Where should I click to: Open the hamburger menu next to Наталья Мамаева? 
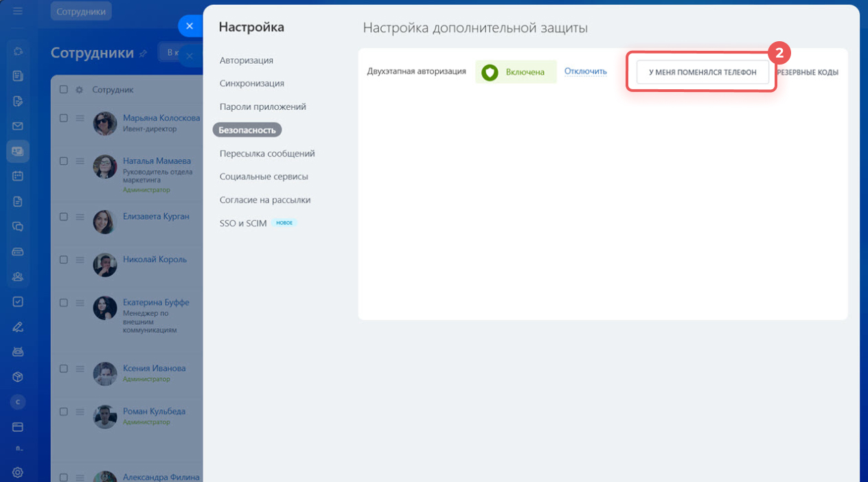coord(80,160)
